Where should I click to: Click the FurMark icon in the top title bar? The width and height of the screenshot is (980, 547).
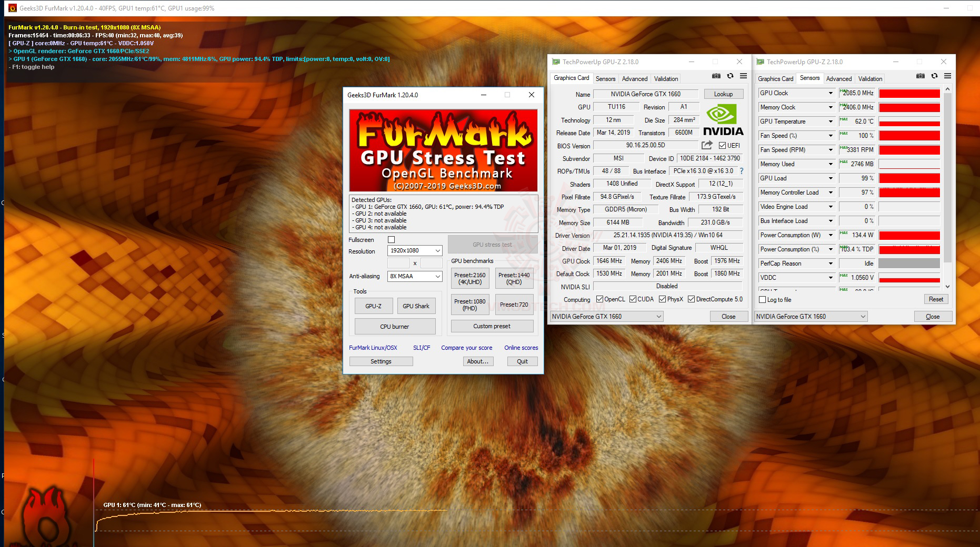(12, 8)
